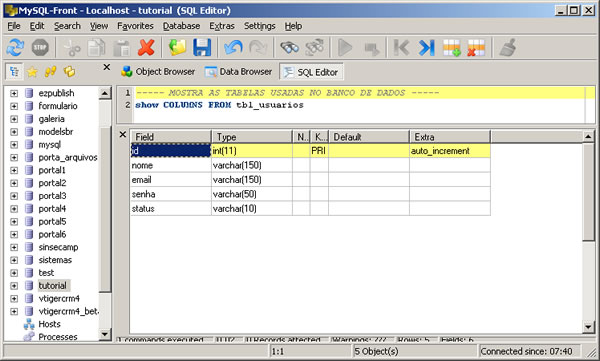Select the sistemas database in tree
Viewport: 600px width, 361px height.
(55, 260)
